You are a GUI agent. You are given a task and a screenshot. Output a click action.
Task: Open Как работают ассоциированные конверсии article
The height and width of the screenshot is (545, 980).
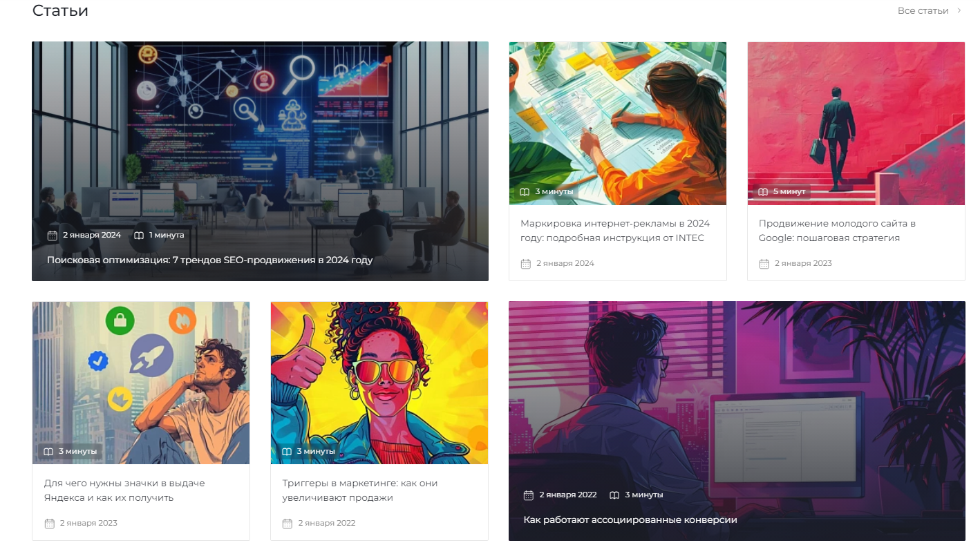pyautogui.click(x=630, y=520)
